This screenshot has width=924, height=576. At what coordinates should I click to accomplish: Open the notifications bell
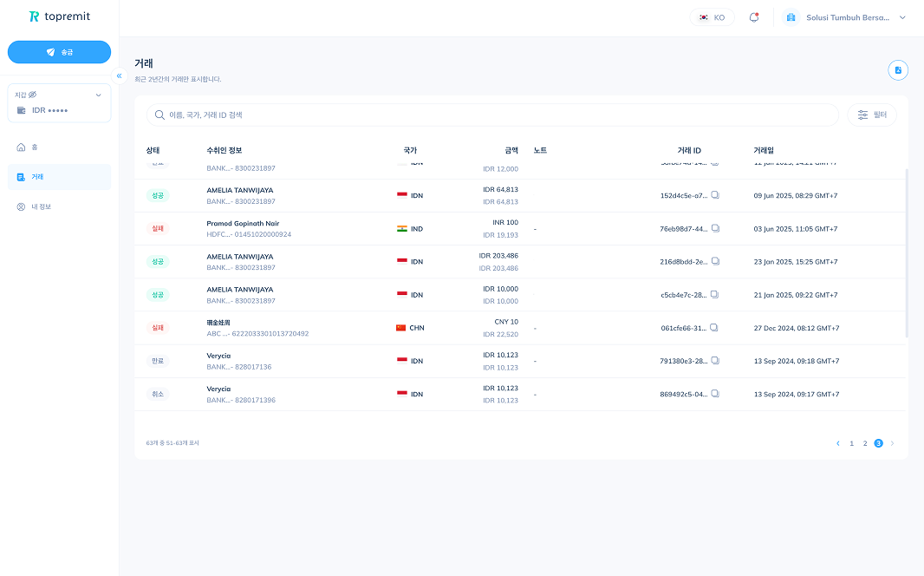(x=754, y=17)
